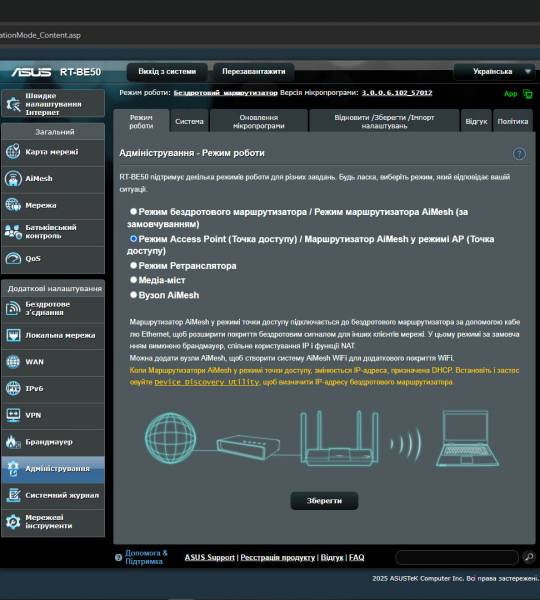Click the Бездротовий маршрутизатор mode link
Image resolution: width=540 pixels, height=600 pixels.
226,93
